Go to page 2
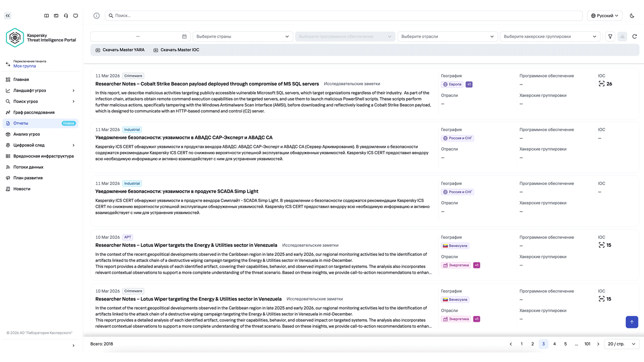644x362 pixels. coord(533,344)
